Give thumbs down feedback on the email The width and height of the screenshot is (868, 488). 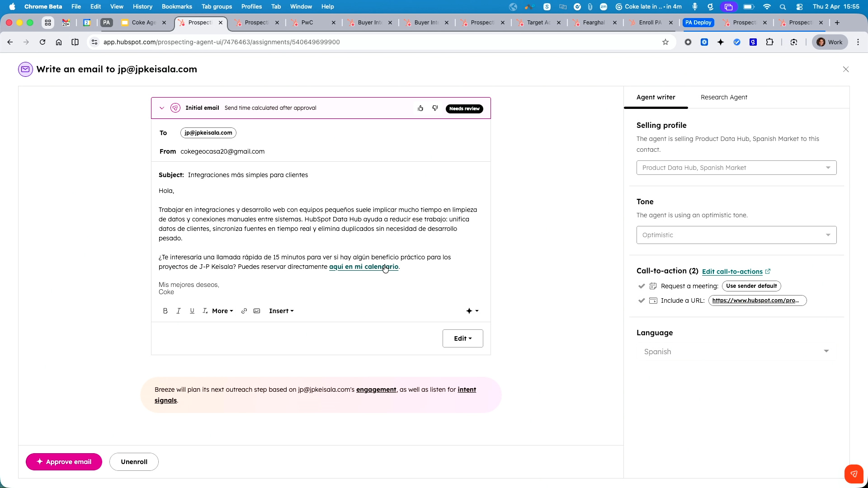435,108
